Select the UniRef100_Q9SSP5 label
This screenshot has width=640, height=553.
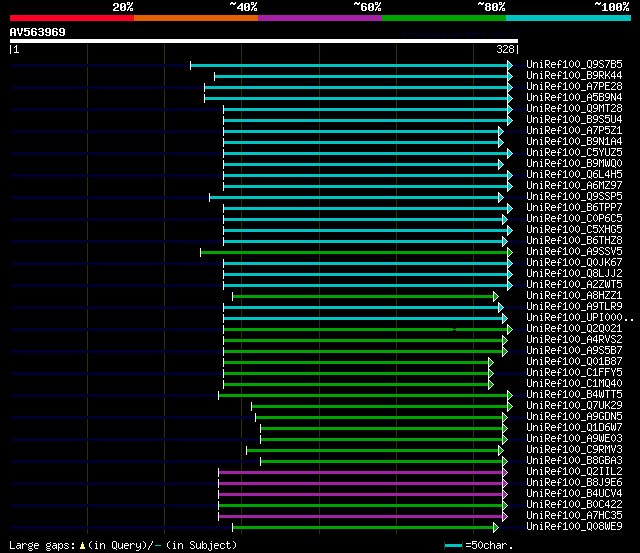point(574,197)
